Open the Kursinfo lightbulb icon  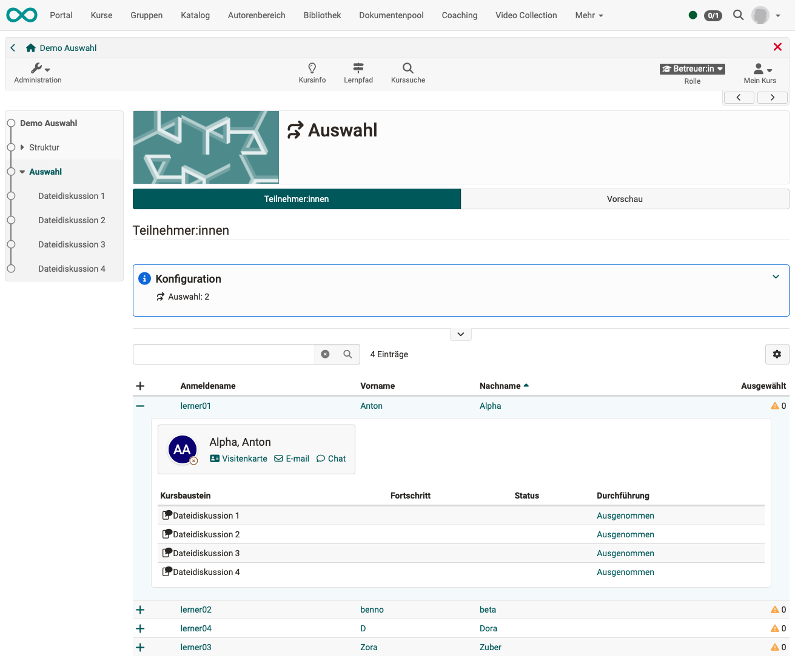point(312,69)
